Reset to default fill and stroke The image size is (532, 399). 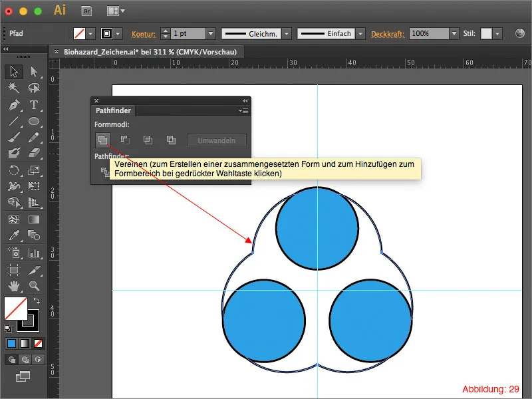(8, 328)
